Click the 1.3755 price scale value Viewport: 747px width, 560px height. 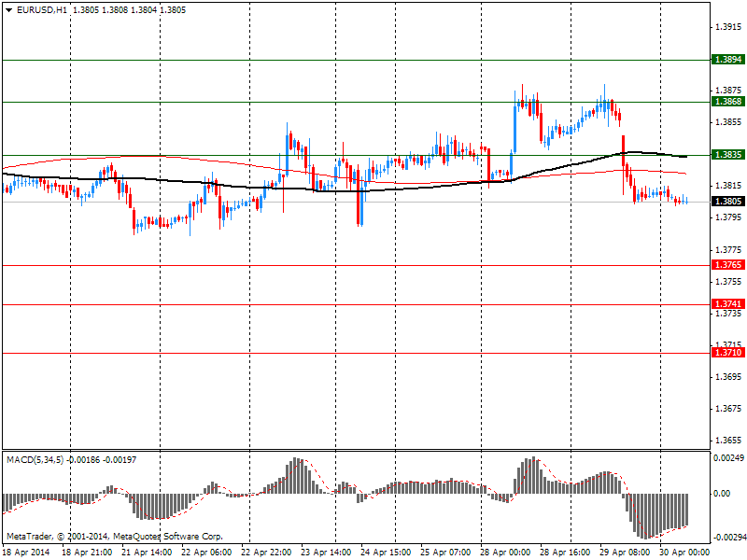pyautogui.click(x=729, y=282)
